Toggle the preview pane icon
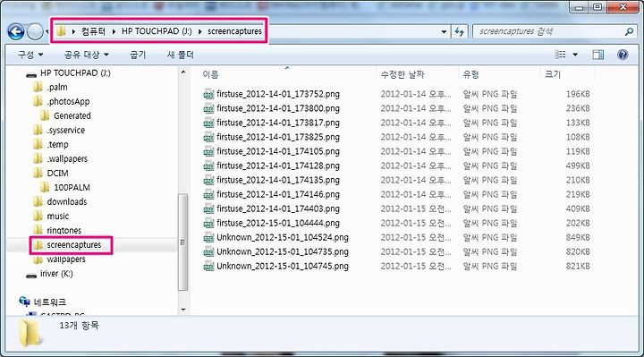 598,55
